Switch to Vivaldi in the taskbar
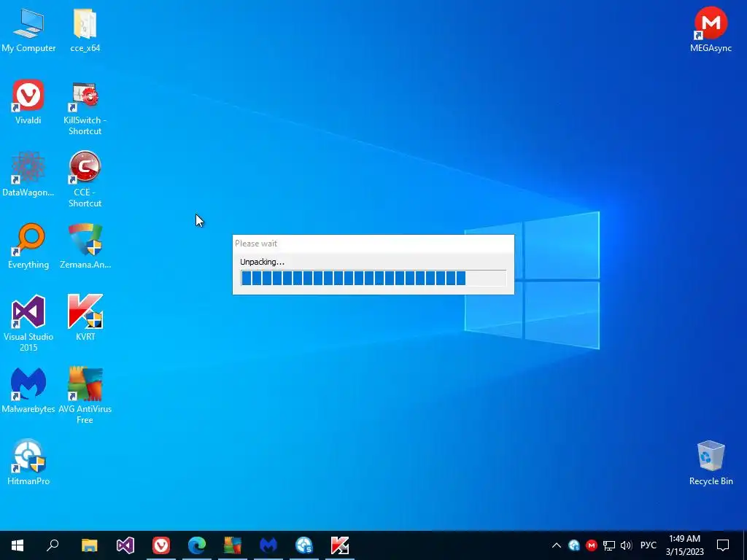The image size is (747, 560). (161, 545)
